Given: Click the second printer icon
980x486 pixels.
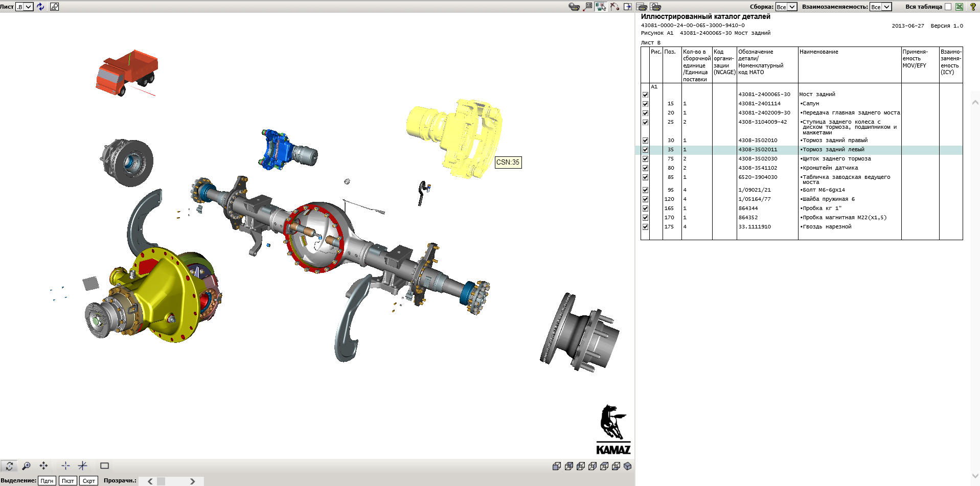Looking at the screenshot, I should pos(656,7).
